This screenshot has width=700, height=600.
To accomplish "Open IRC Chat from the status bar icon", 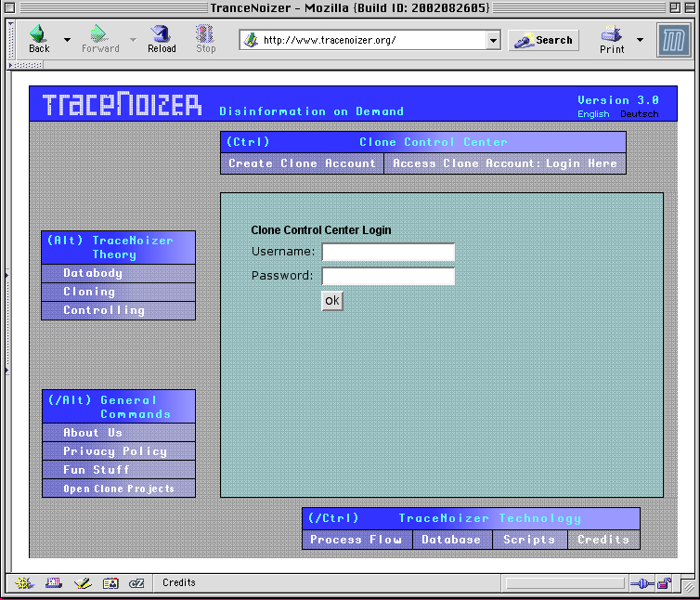I will (136, 583).
